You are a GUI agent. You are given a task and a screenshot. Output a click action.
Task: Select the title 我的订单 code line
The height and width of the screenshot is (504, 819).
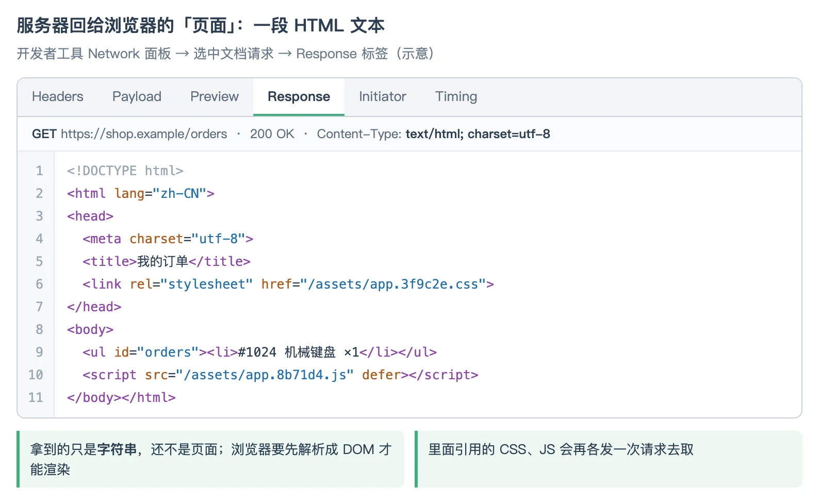coord(167,261)
